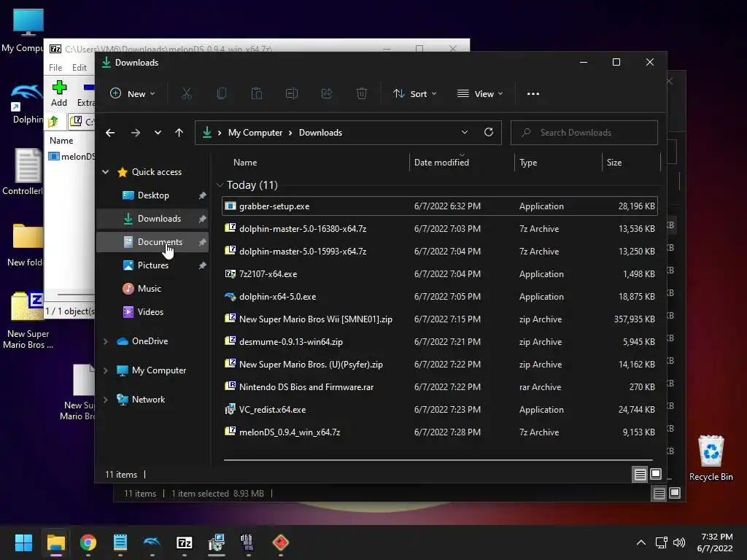Screen dimensions: 747x560
Task: Select melonDS_0.9.4_win_x64.7z file
Action: 440,432
